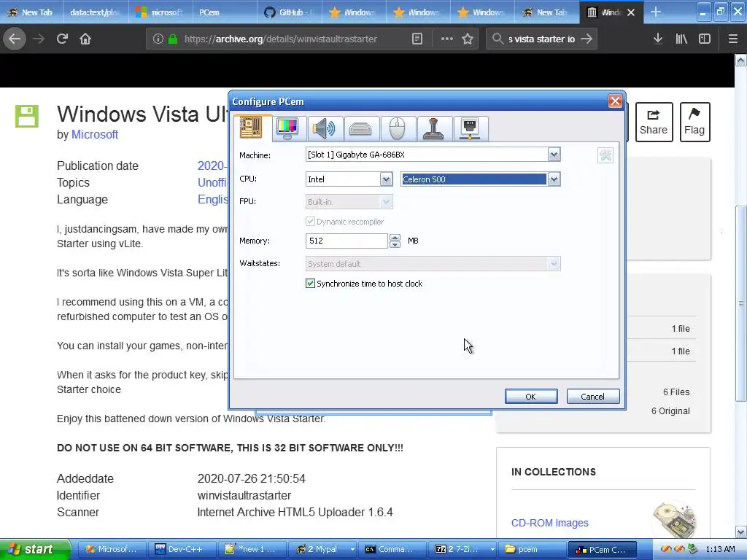Bookmark this page with the star
747x560 pixels.
(x=468, y=39)
